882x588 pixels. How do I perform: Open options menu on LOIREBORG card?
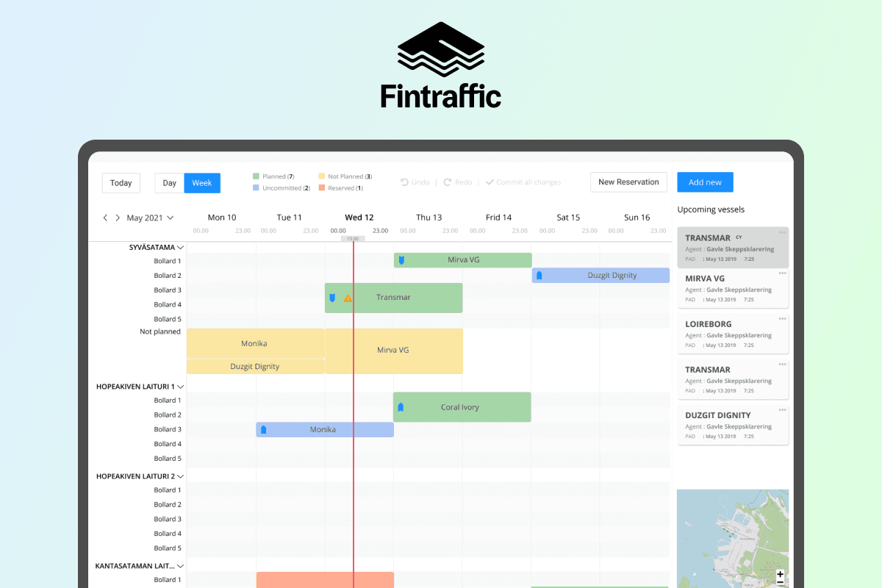pyautogui.click(x=782, y=318)
